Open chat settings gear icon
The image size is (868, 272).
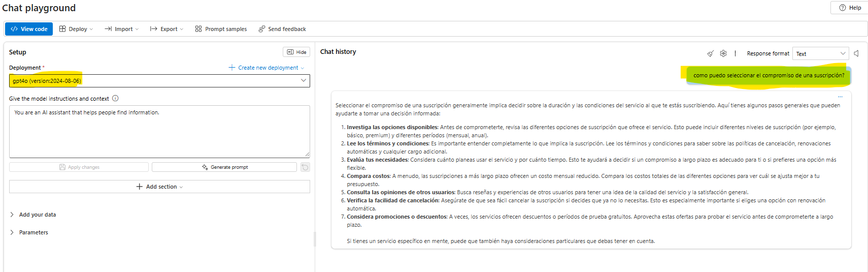(x=723, y=53)
